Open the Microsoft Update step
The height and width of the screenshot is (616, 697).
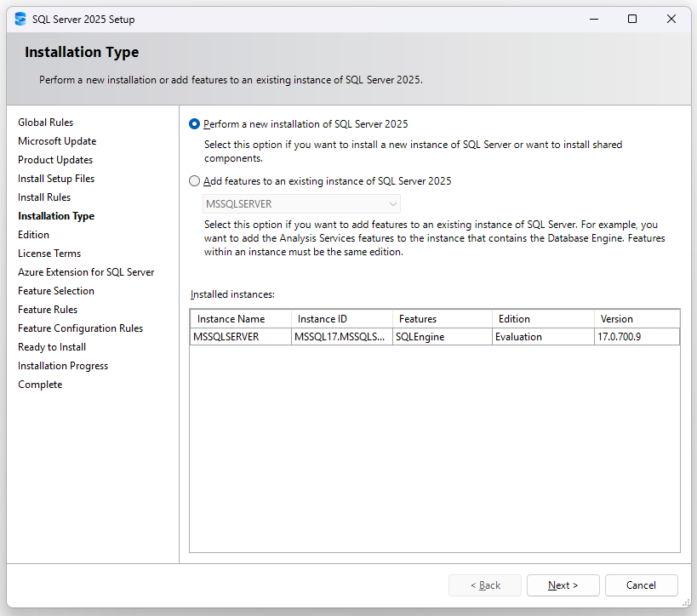point(56,140)
